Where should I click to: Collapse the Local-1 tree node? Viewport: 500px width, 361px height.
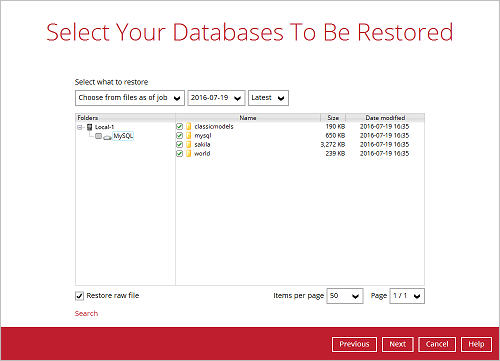pyautogui.click(x=80, y=127)
